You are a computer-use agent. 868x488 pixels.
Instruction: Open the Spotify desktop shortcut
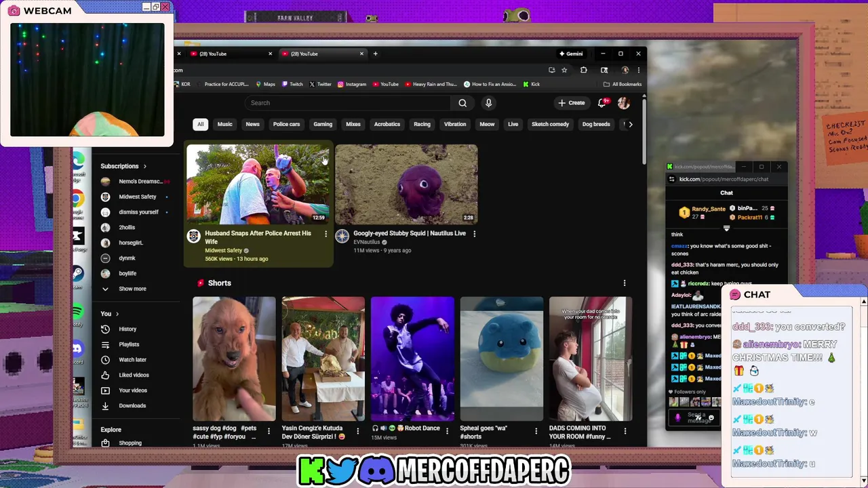pyautogui.click(x=78, y=311)
